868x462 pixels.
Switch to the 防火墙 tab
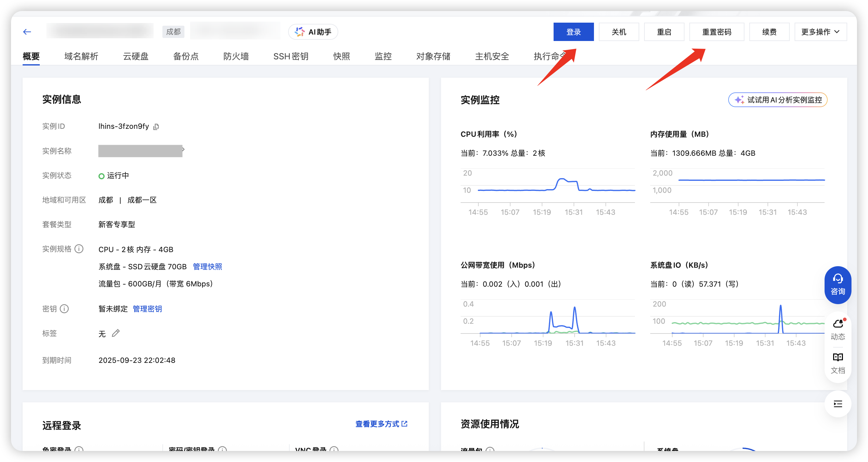click(236, 56)
